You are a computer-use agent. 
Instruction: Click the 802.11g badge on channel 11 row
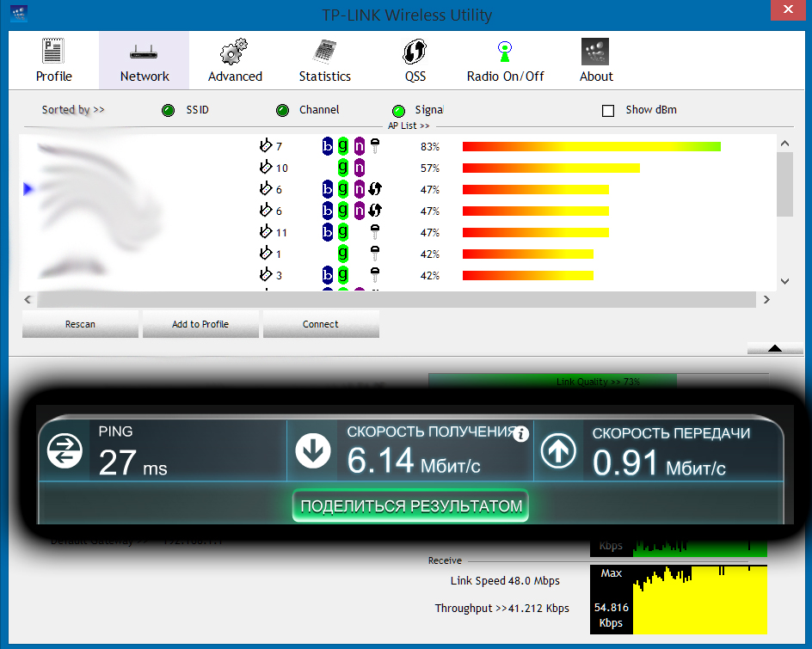tap(343, 232)
